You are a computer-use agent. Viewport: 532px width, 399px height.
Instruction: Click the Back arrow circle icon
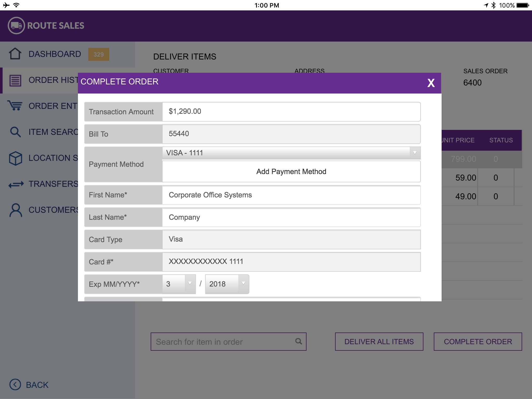(15, 385)
